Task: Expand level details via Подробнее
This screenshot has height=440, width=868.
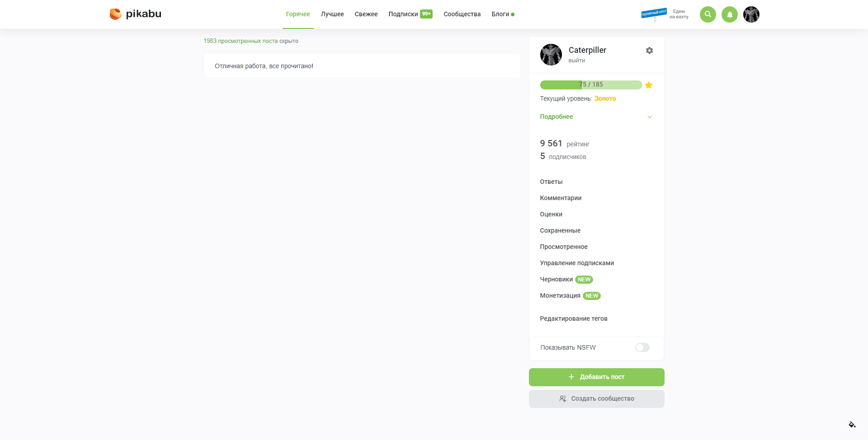Action: [x=556, y=117]
